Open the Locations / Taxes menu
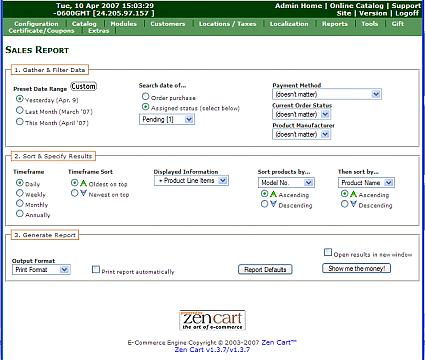This screenshot has height=360, width=425. (227, 24)
